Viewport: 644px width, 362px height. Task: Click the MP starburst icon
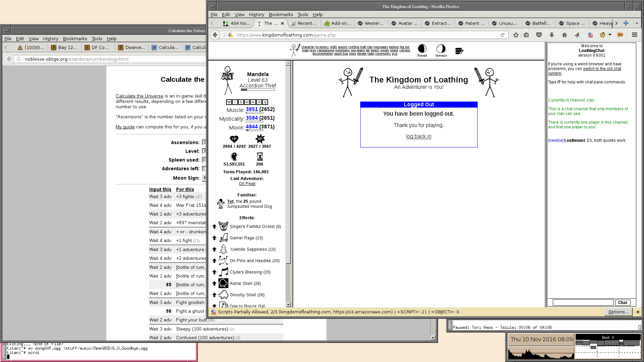(x=260, y=139)
